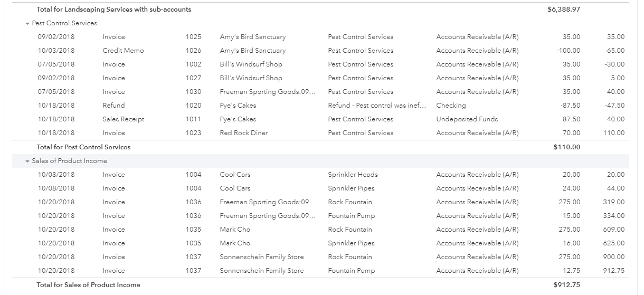Click the number 1023 in Red Rock Diner row
Viewport: 644px width, 295px height.
tap(194, 133)
